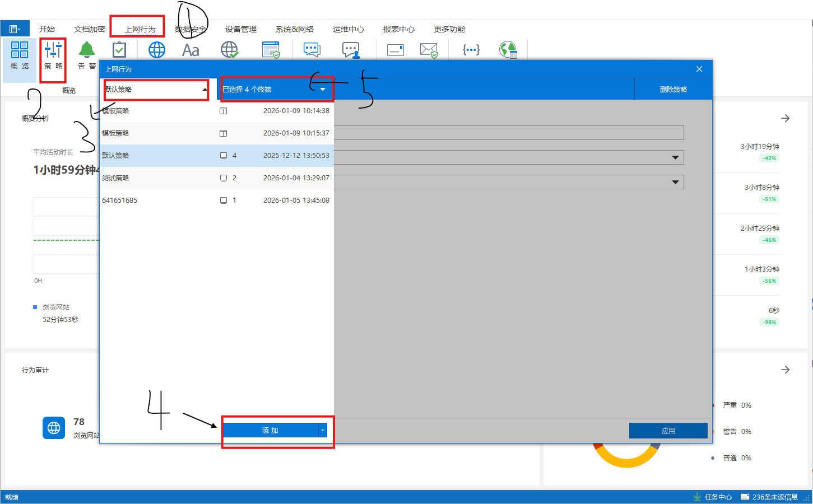Image resolution: width=813 pixels, height=504 pixels.
Task: Click the blue globe icon in ribbon
Action: coord(157,50)
